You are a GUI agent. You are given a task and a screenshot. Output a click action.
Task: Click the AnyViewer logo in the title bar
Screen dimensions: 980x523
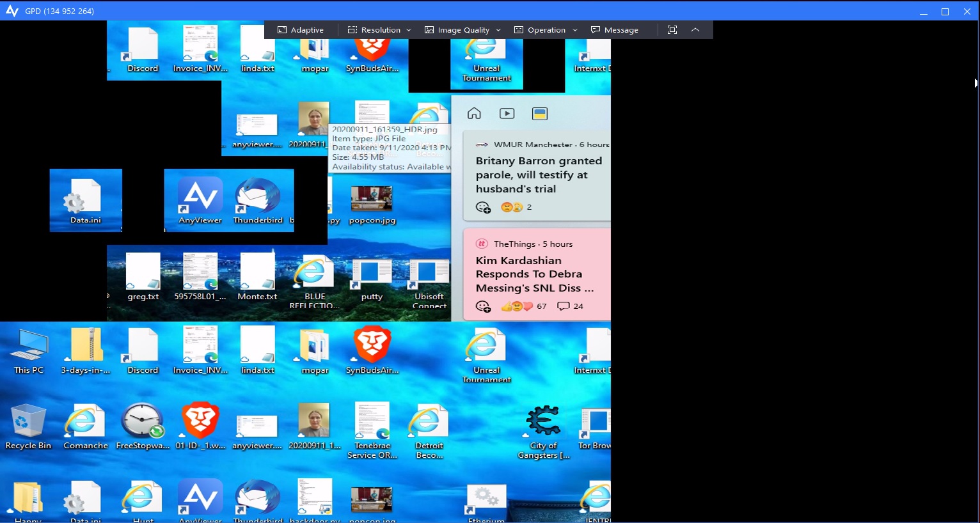tap(12, 11)
